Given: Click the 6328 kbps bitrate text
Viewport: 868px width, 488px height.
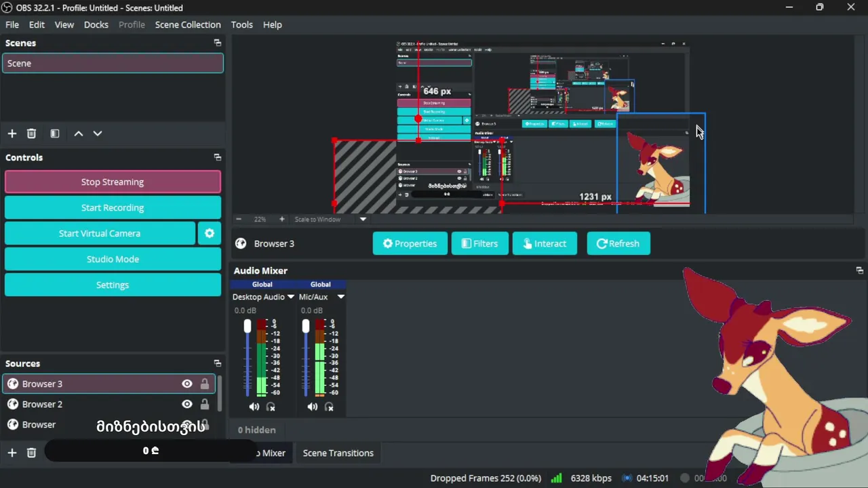Looking at the screenshot, I should click(591, 478).
